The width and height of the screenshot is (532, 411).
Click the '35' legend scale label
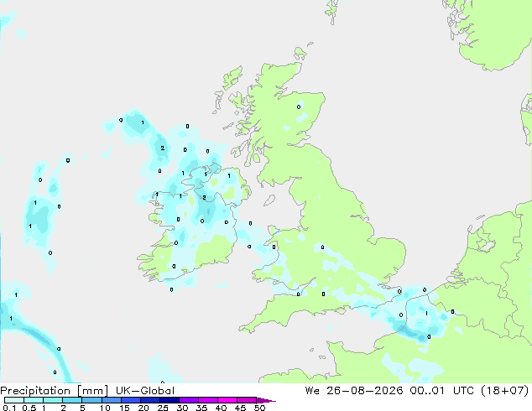pos(201,408)
